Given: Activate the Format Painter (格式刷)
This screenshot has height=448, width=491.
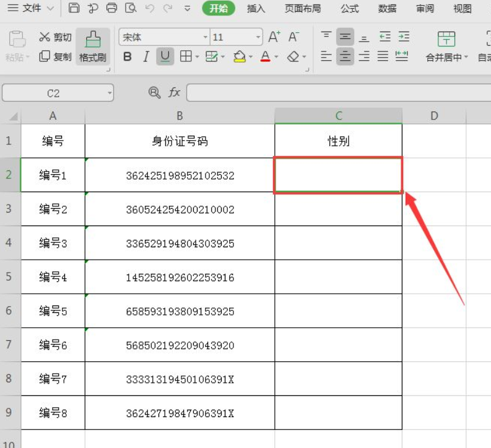Looking at the screenshot, I should pyautogui.click(x=93, y=46).
